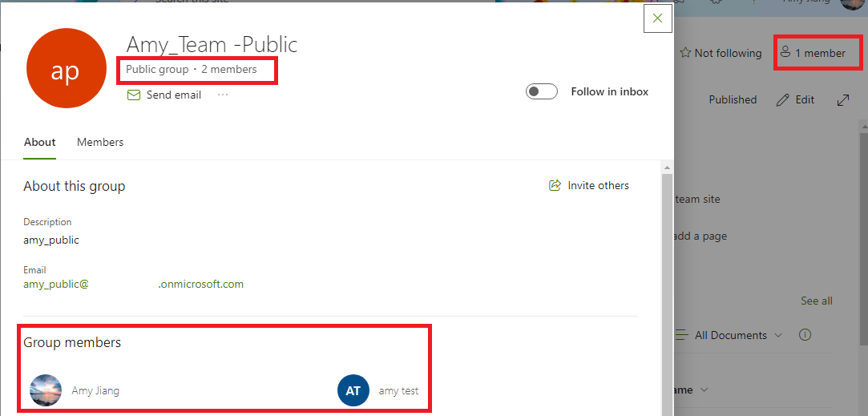This screenshot has width=868, height=416.
Task: Click the information circle icon
Action: [805, 334]
